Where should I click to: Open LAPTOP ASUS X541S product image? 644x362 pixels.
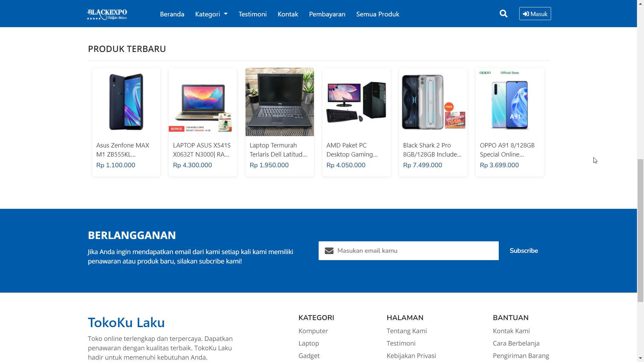pos(203,102)
